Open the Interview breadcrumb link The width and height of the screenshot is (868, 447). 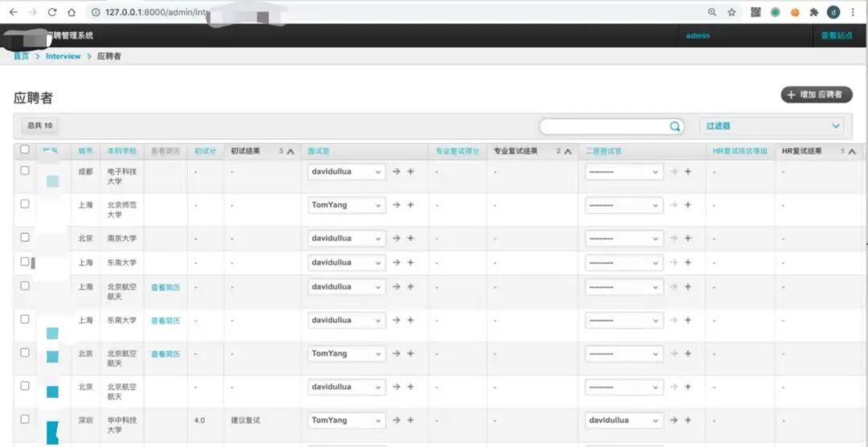click(x=63, y=56)
